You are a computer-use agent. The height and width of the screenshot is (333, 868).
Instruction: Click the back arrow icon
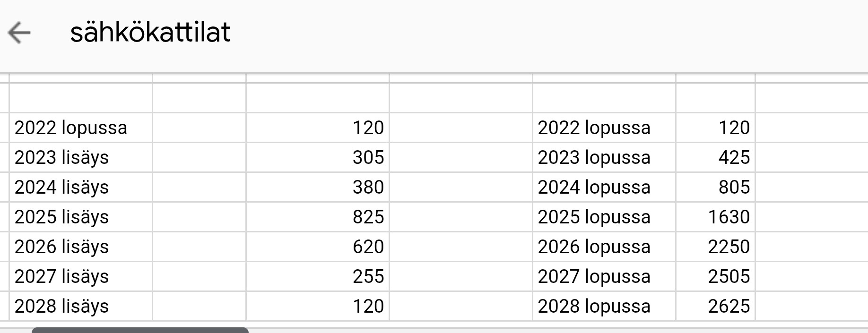(x=18, y=33)
